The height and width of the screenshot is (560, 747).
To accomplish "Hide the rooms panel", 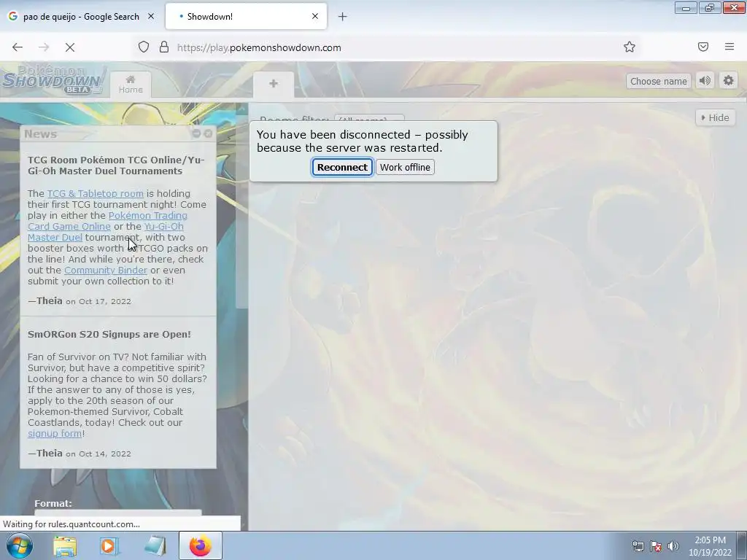I will [715, 117].
